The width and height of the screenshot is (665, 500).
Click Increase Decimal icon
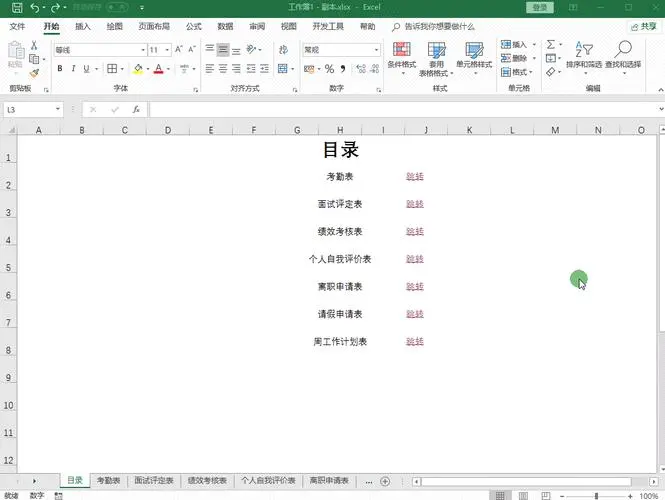[x=361, y=69]
